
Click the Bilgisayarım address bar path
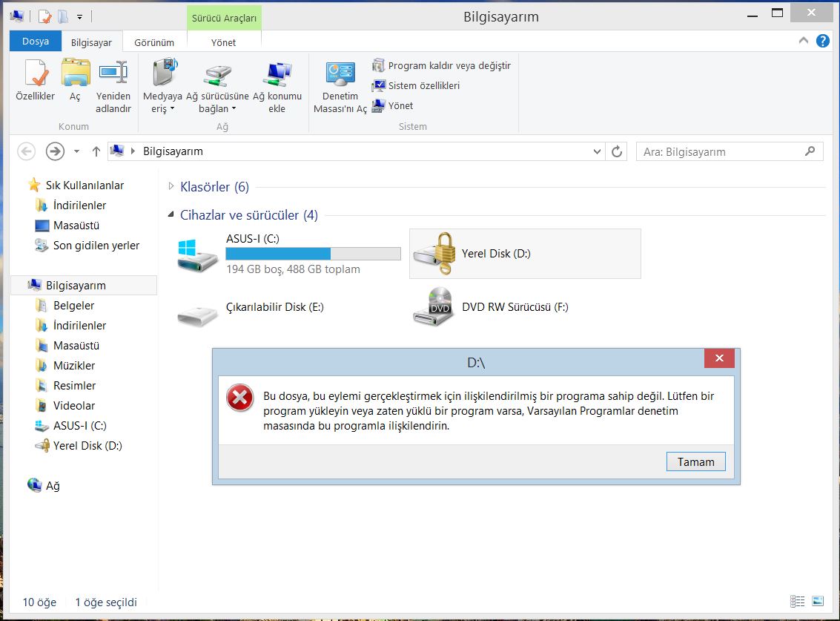(173, 151)
